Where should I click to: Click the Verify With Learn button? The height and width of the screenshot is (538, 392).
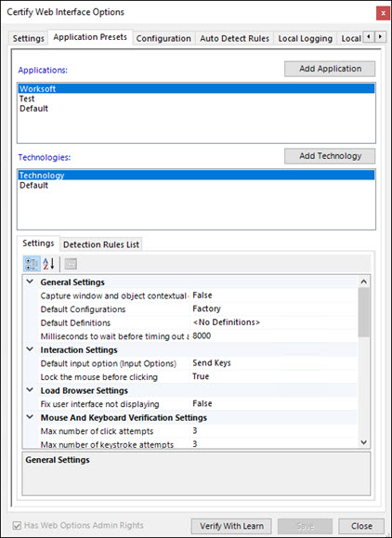pyautogui.click(x=231, y=526)
